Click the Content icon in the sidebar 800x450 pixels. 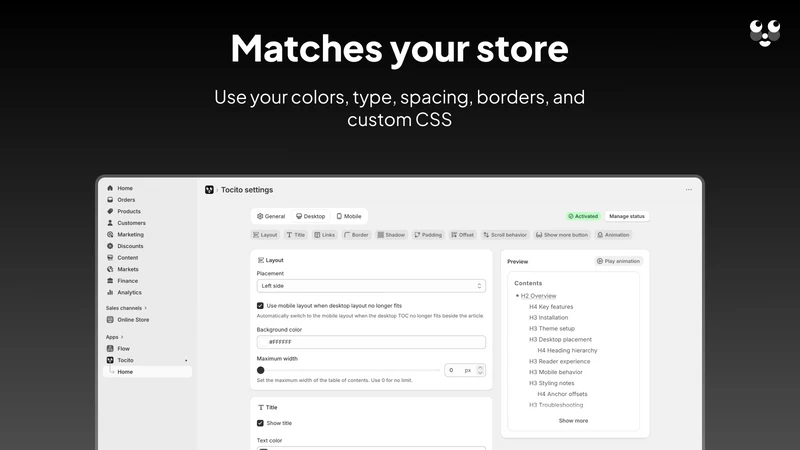coord(110,258)
